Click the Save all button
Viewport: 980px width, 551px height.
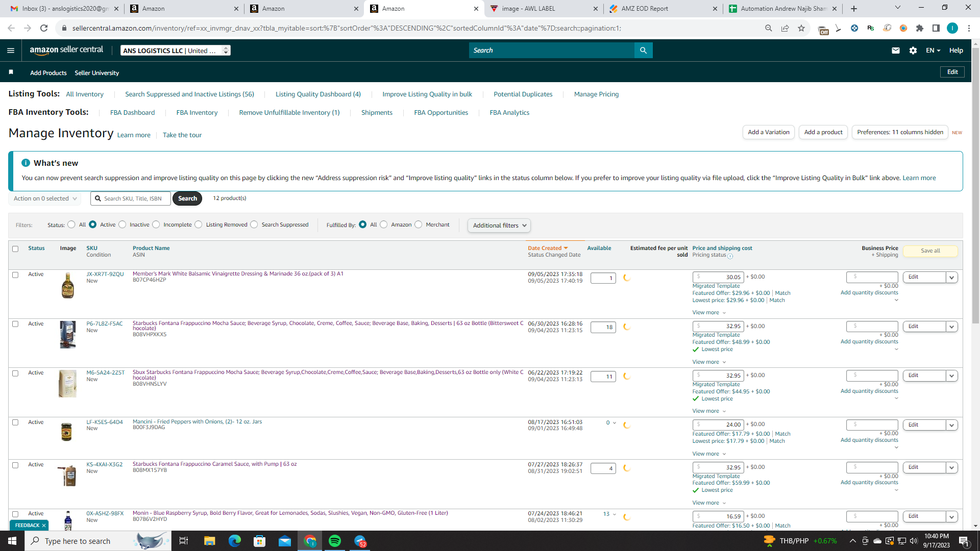(x=930, y=251)
